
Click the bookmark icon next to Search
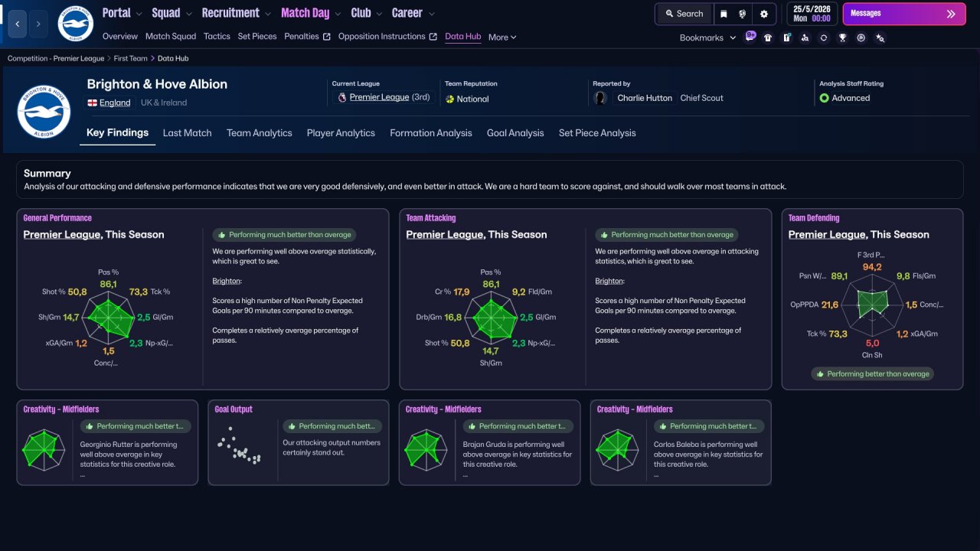coord(724,14)
